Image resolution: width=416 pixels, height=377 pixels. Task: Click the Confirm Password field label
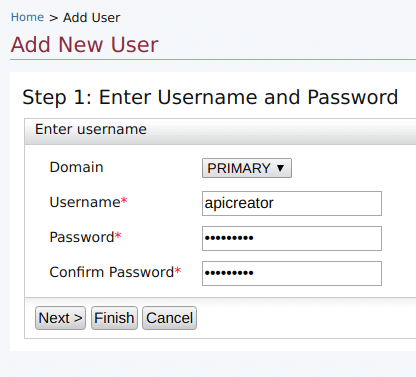(x=112, y=272)
